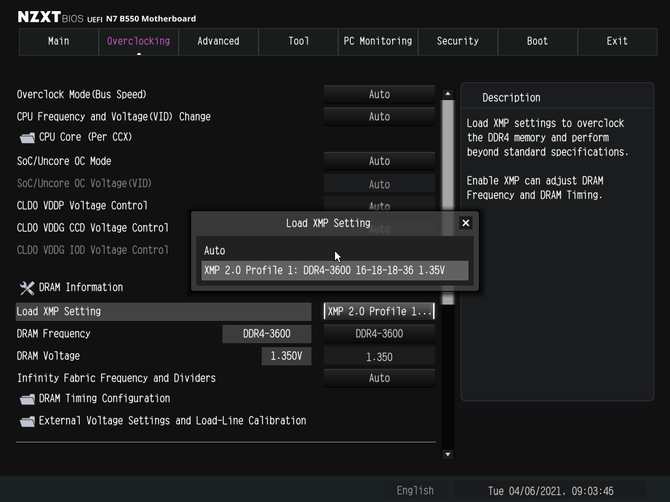Close the Load XMP Setting popup
This screenshot has height=502, width=670.
(466, 223)
